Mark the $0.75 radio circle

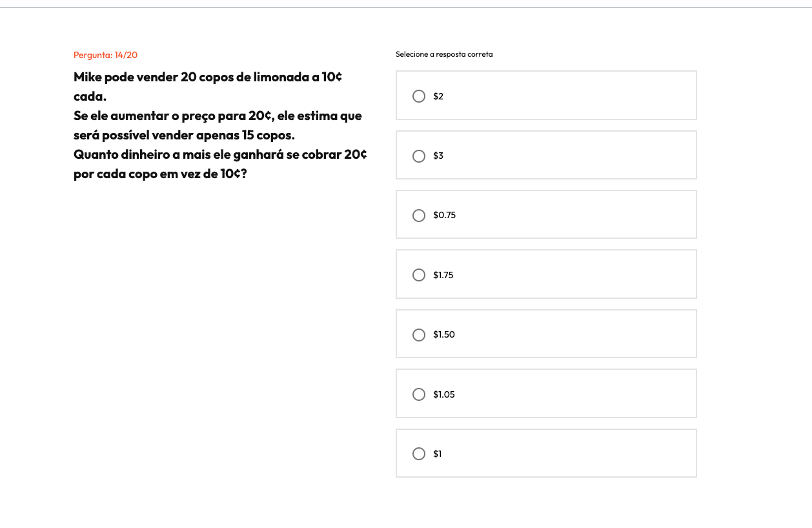pyautogui.click(x=419, y=216)
